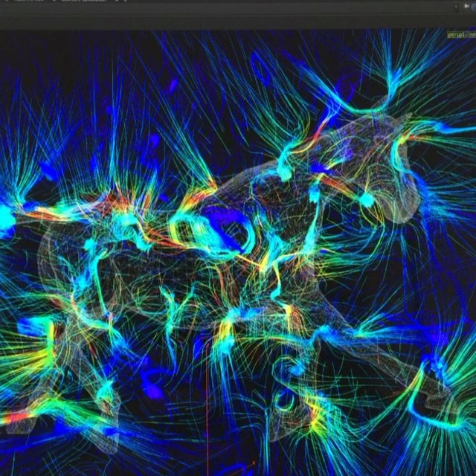The width and height of the screenshot is (476, 476).
Task: Click the blue vortex loop inside horse body
Action: 223,231
